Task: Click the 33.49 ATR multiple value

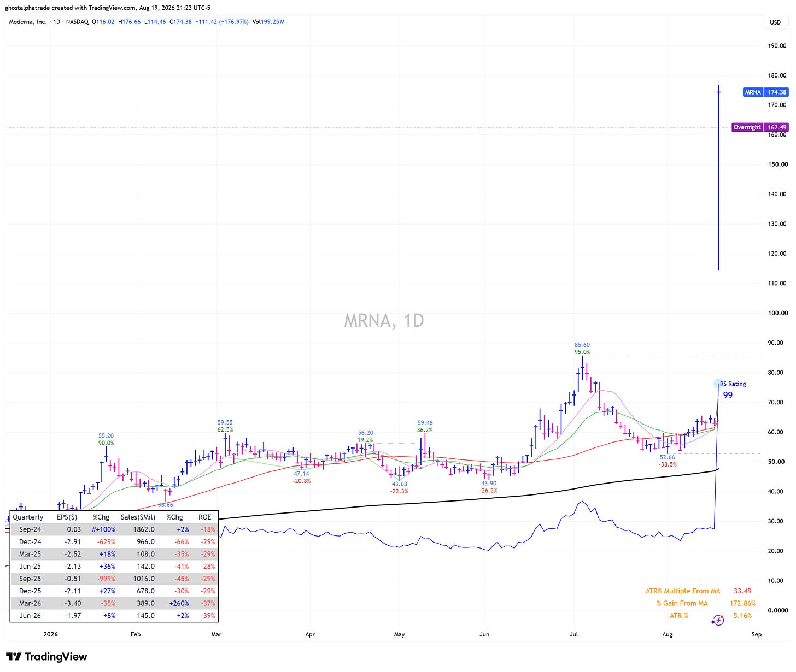Action: click(x=742, y=591)
